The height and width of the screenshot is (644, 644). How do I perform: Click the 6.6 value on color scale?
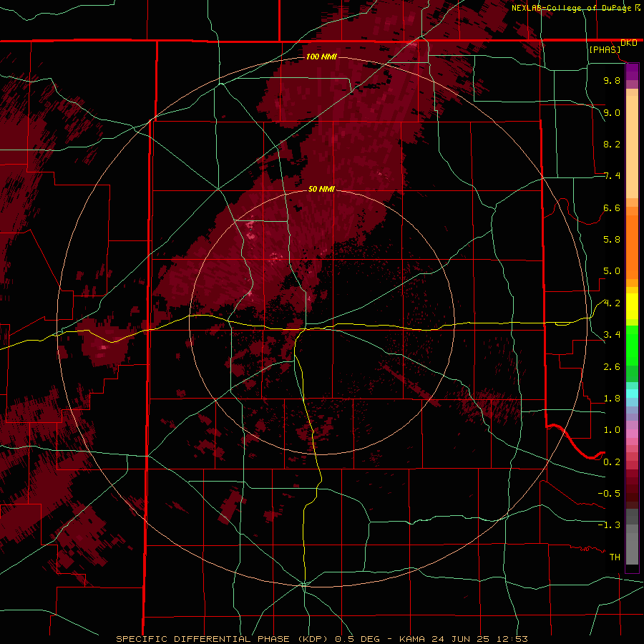pos(612,208)
